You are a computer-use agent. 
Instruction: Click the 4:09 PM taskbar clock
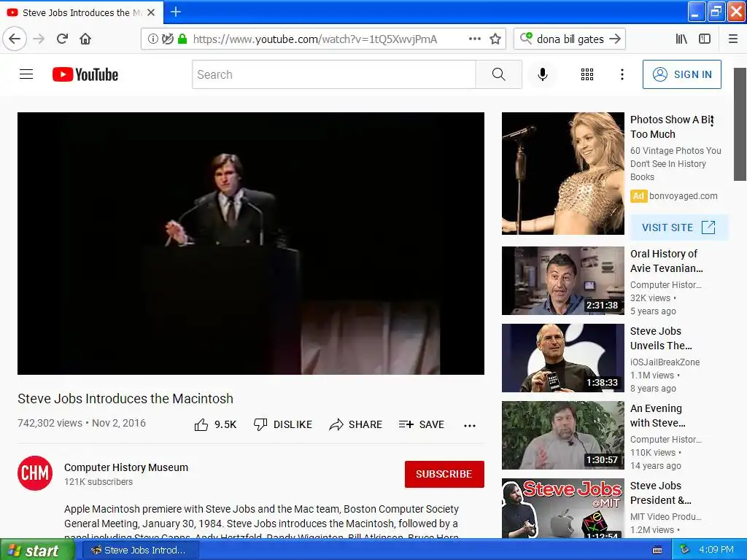716,550
